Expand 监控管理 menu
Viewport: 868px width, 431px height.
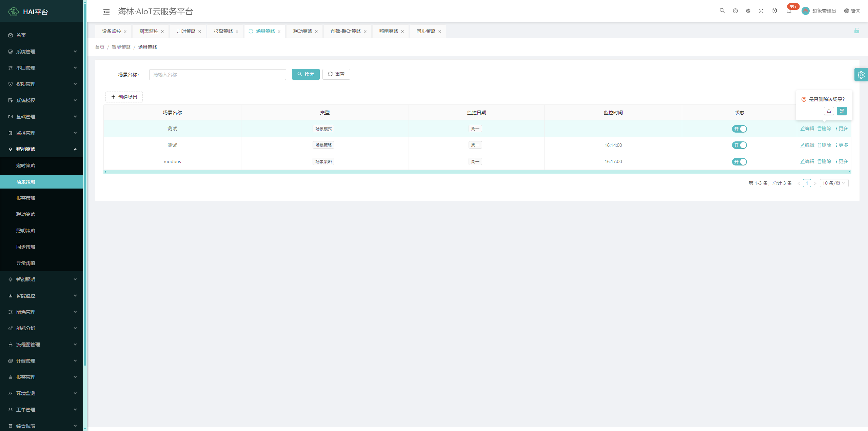point(41,133)
